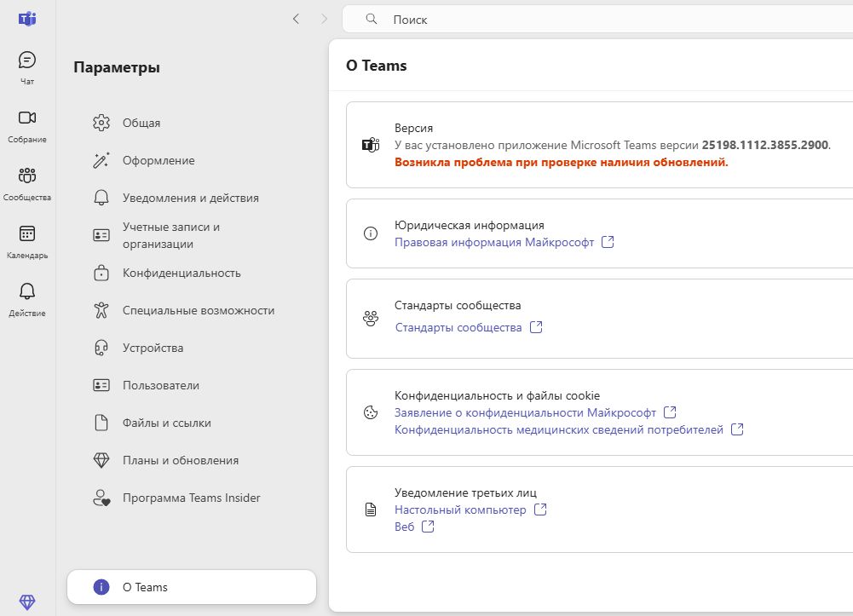Image resolution: width=853 pixels, height=616 pixels.
Task: Click the info circle in Юридическая информация card
Action: click(x=371, y=233)
